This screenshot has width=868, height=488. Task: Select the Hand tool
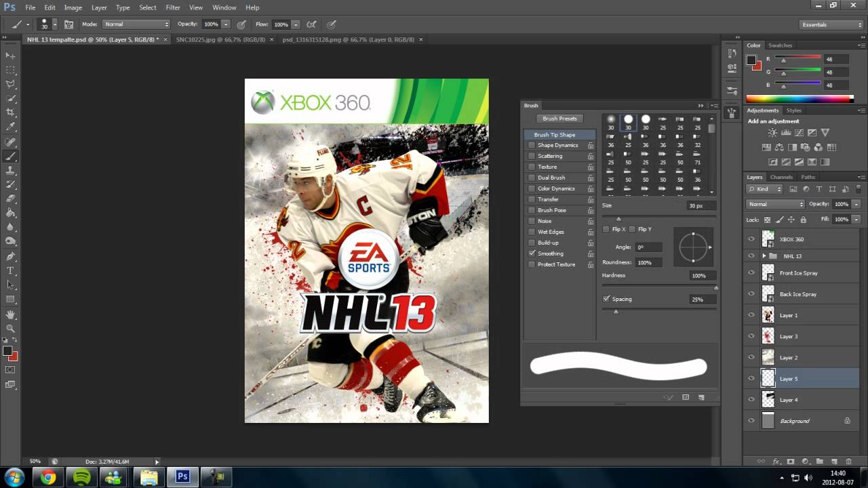tap(10, 314)
